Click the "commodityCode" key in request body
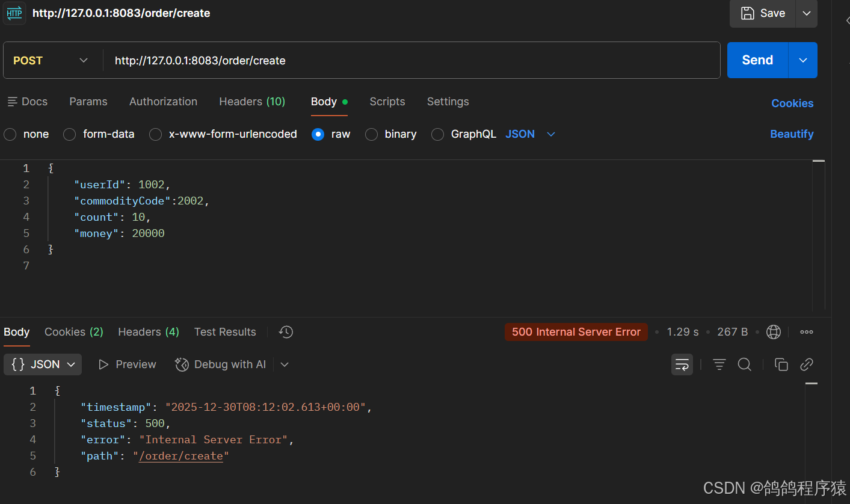Viewport: 850px width, 504px height. pos(122,201)
